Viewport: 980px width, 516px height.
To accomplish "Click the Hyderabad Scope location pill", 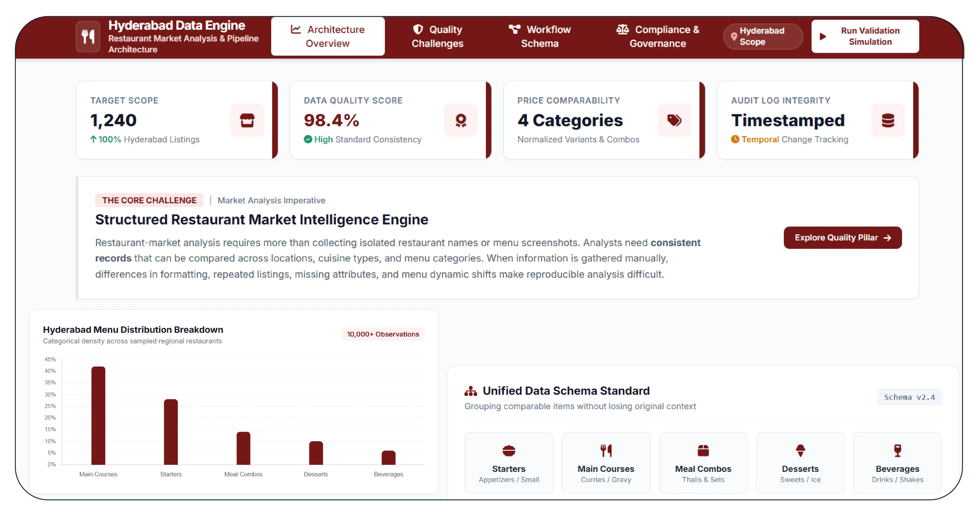I will 763,37.
